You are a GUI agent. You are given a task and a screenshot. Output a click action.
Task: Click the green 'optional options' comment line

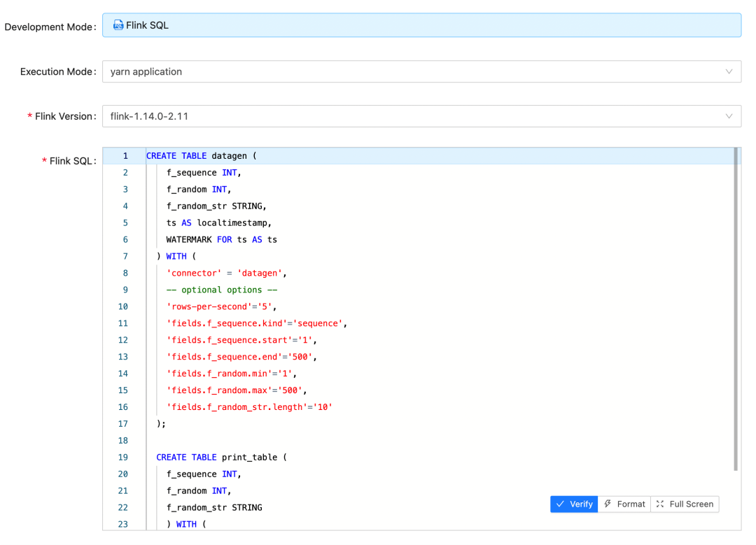(222, 290)
